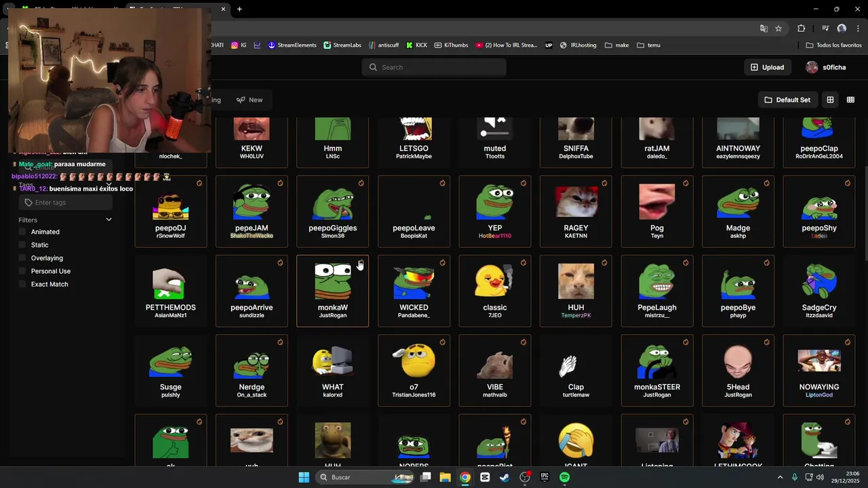Open the Default Set emote set selector
868x488 pixels.
click(787, 100)
